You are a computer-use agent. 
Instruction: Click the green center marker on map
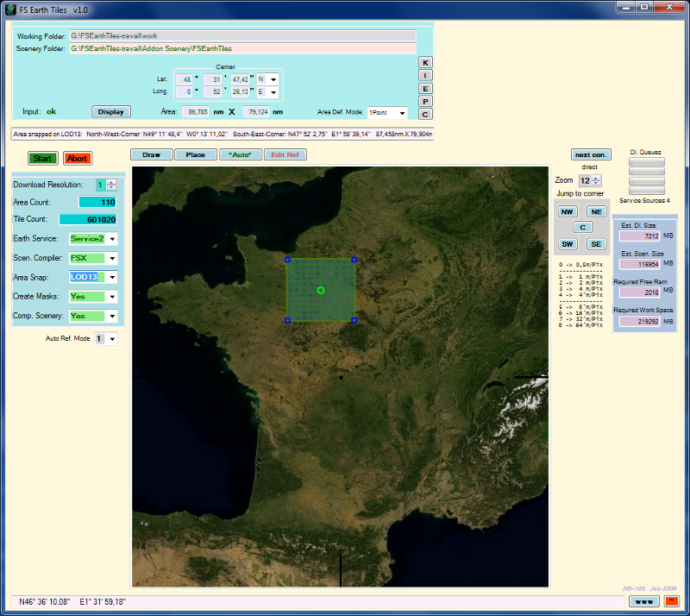[321, 290]
